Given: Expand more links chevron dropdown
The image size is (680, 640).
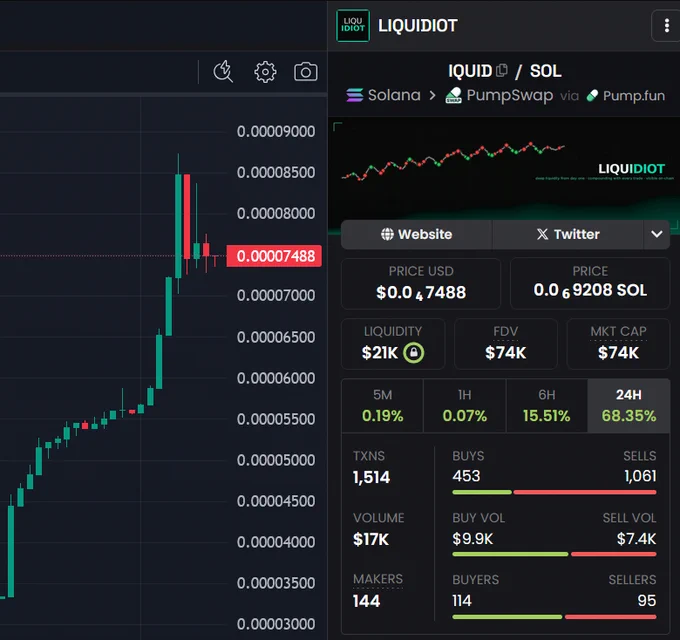Looking at the screenshot, I should tap(657, 234).
